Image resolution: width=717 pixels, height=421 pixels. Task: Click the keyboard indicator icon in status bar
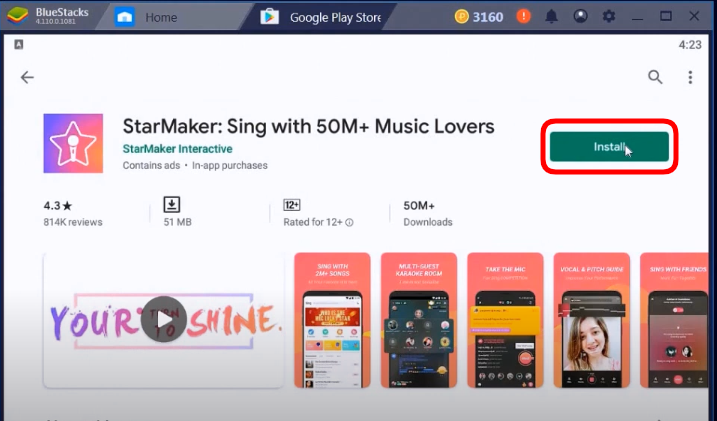tap(19, 44)
